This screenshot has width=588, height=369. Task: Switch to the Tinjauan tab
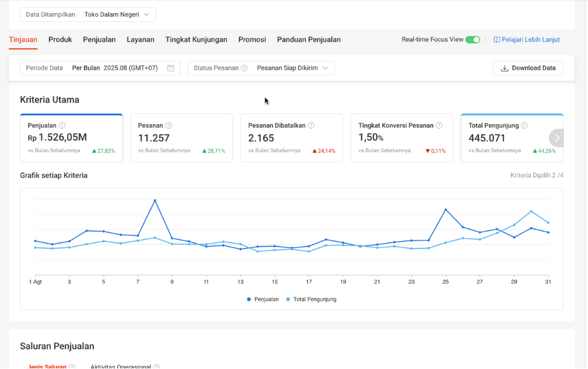(x=23, y=39)
